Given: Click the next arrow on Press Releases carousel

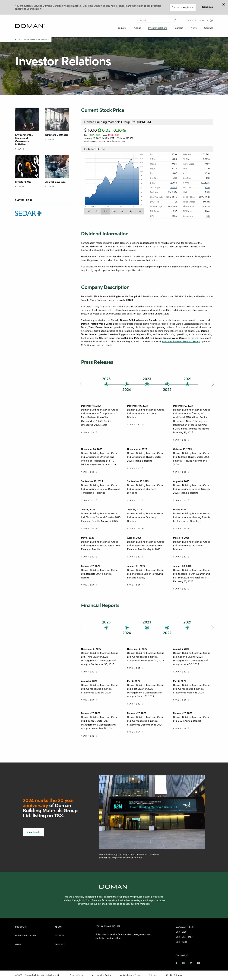Looking at the screenshot, I should pyautogui.click(x=213, y=384).
